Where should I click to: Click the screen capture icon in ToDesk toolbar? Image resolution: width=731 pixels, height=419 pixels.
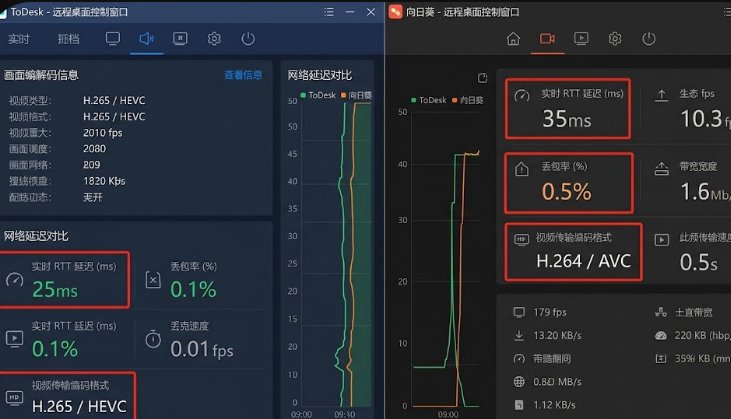coord(180,39)
